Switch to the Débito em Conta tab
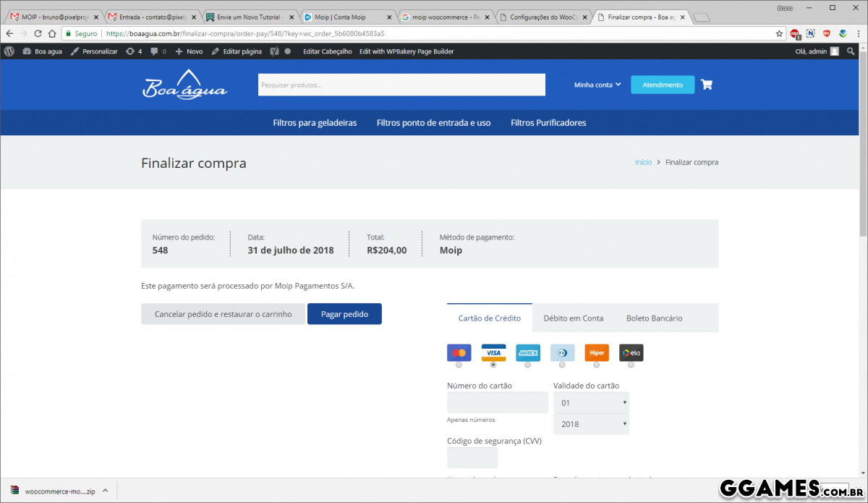This screenshot has width=868, height=503. [573, 318]
